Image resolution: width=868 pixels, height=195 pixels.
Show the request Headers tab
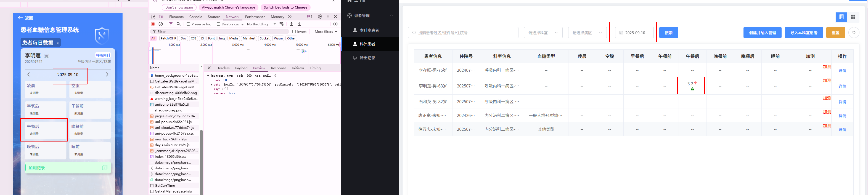[x=223, y=68]
